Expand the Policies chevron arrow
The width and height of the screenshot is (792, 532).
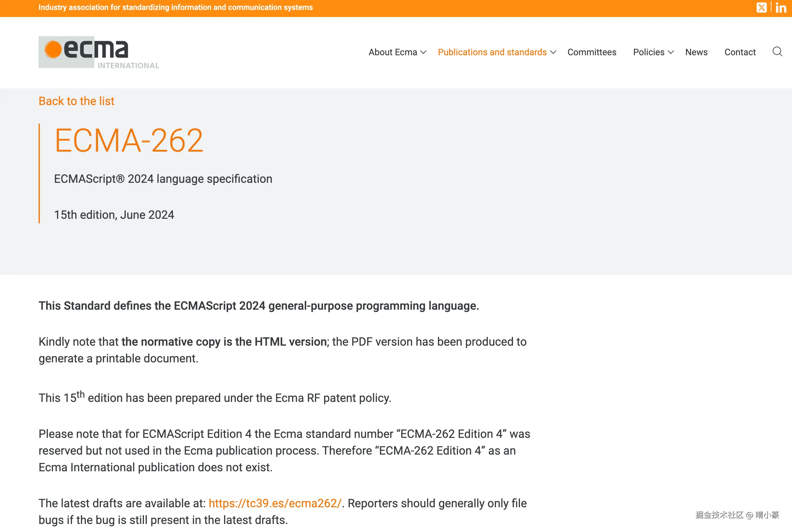(x=671, y=52)
